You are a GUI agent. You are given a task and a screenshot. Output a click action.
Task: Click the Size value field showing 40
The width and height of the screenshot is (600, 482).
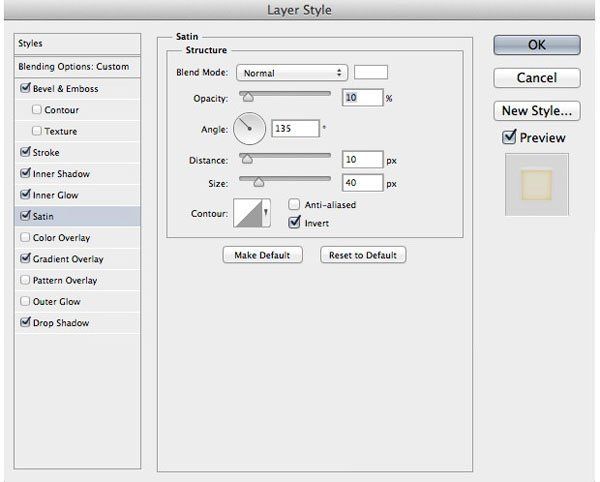[x=362, y=182]
